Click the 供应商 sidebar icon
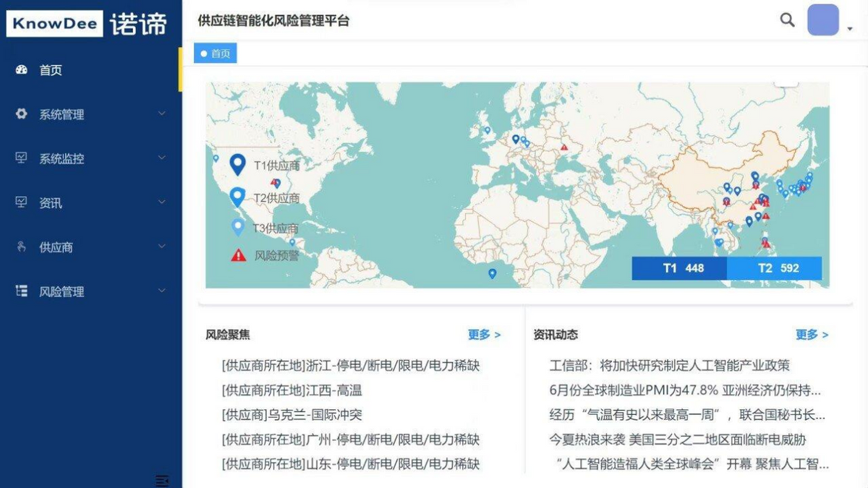 point(22,247)
